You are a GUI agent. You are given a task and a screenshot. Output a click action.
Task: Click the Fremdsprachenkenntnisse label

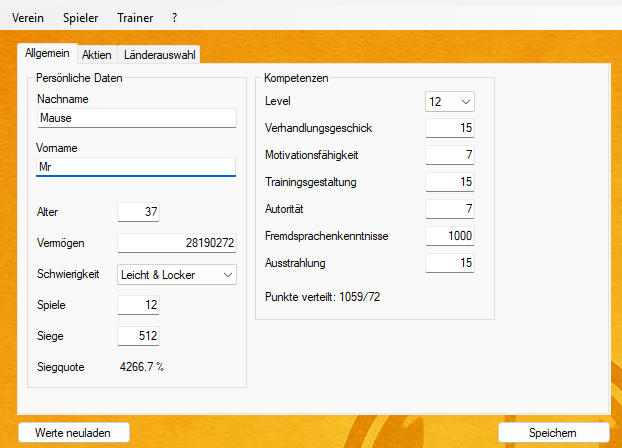(x=326, y=236)
